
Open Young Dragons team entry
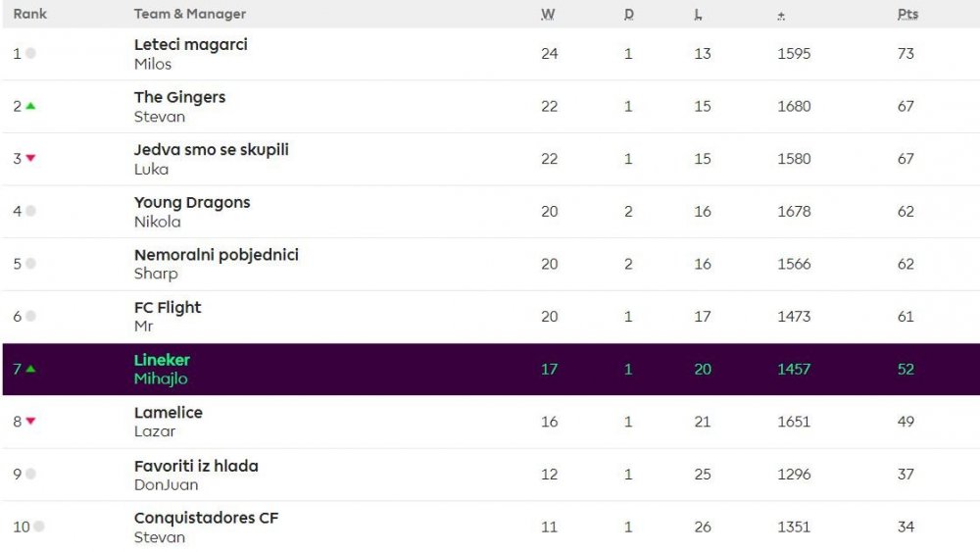pos(192,202)
